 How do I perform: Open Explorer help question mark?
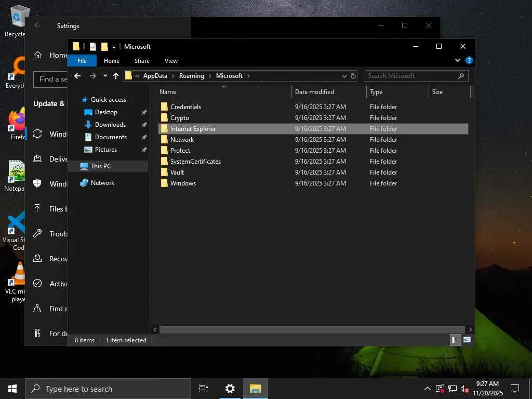(x=469, y=60)
